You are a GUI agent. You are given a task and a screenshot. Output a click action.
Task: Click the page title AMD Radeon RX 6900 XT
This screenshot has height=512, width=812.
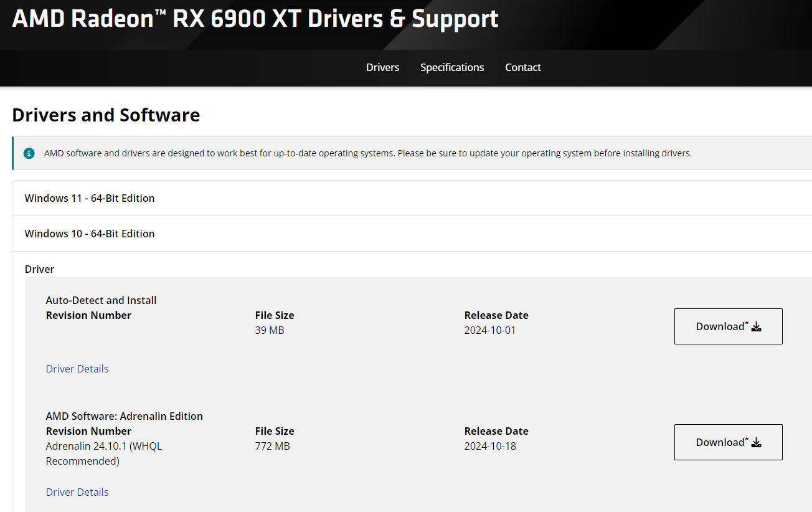[x=255, y=19]
